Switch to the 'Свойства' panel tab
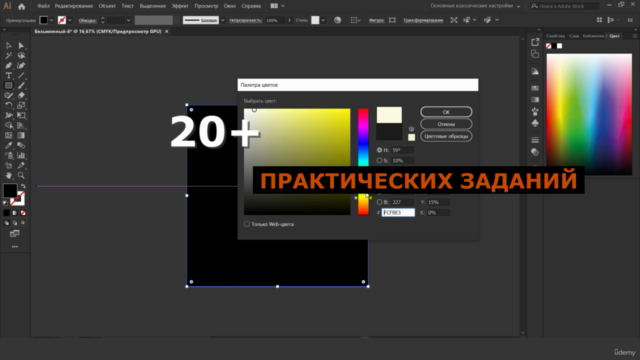 coord(556,36)
